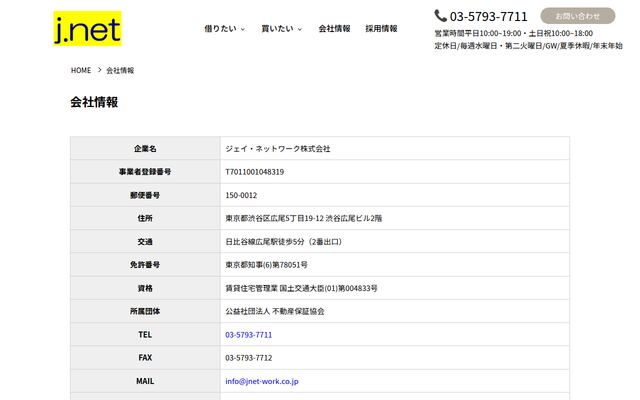Select the 会社情報 page heading
Viewport: 640px width, 400px height.
pyautogui.click(x=94, y=102)
